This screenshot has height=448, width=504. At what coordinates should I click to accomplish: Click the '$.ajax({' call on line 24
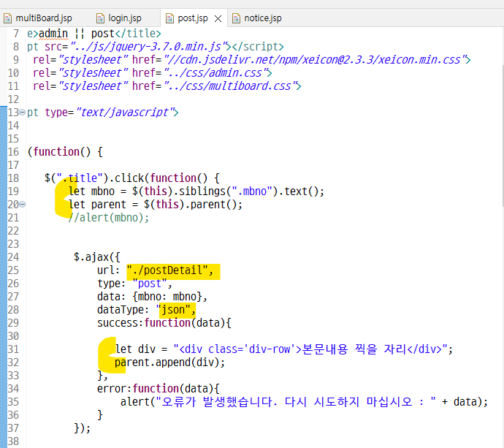pos(97,257)
